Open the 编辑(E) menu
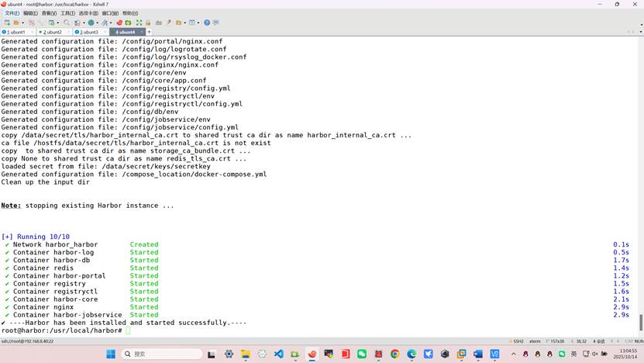 coord(30,13)
